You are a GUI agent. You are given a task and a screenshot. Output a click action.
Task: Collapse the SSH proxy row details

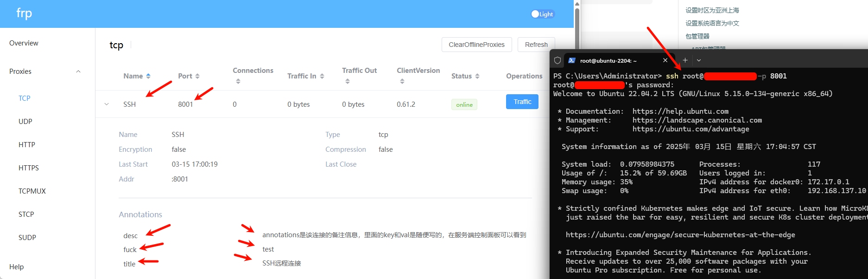click(107, 104)
